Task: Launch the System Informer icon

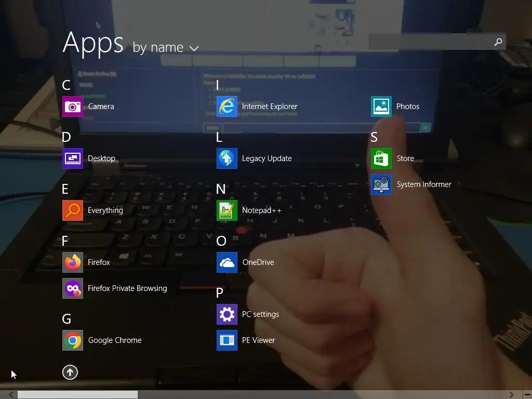Action: 381,184
